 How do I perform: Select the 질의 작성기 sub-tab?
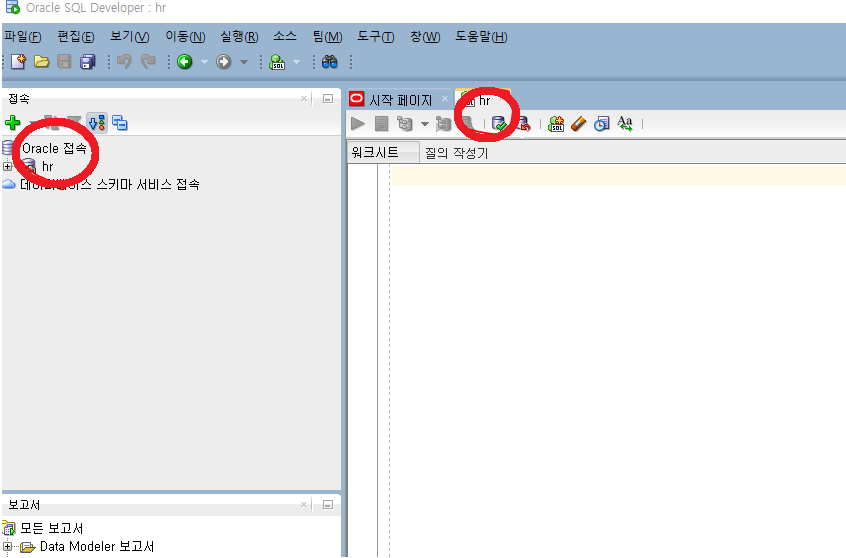pyautogui.click(x=456, y=153)
